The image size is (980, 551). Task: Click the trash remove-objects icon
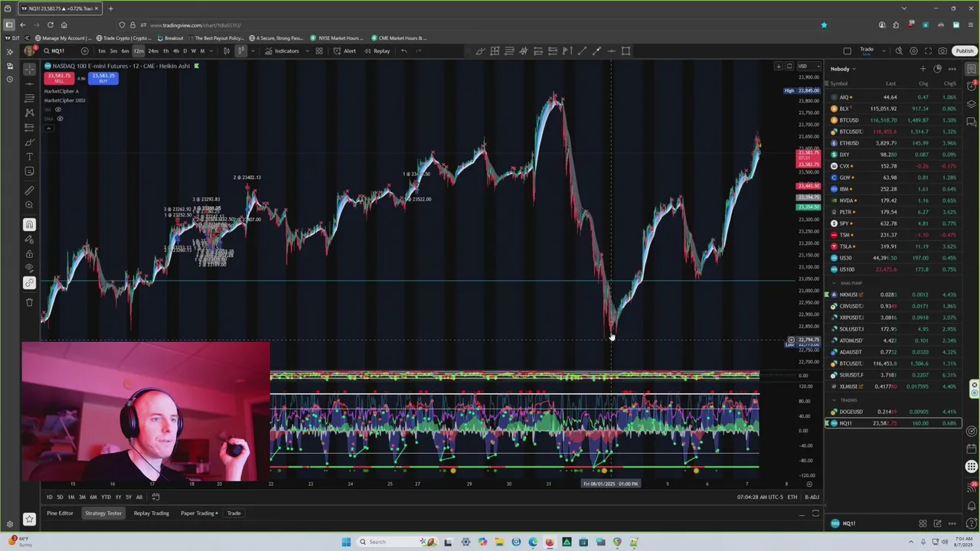coord(29,302)
